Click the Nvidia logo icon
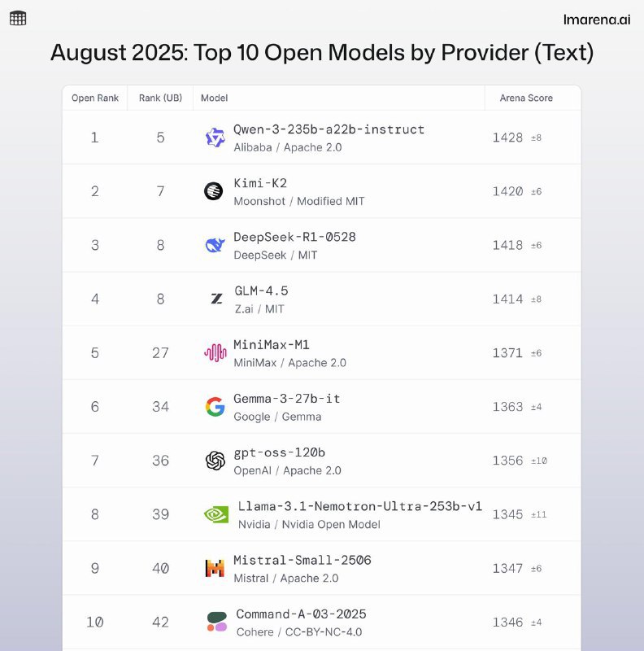 pos(215,514)
